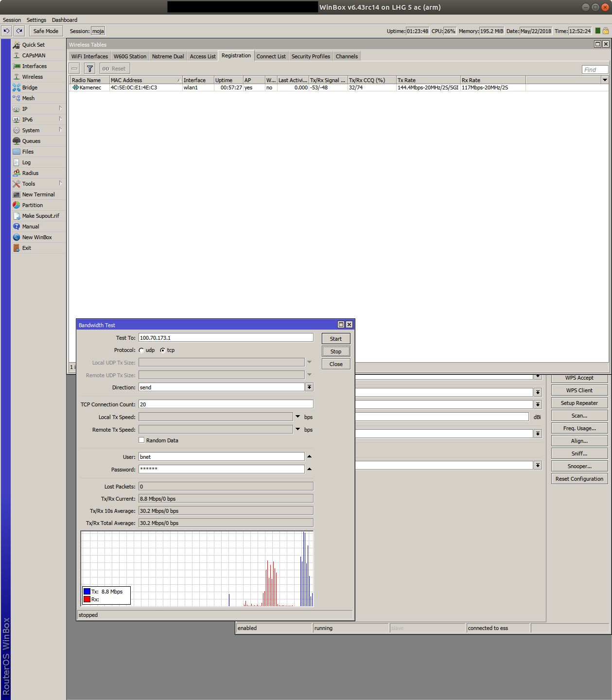Open Wireless from the sidebar
Viewport: 612px width, 700px height.
coord(32,76)
